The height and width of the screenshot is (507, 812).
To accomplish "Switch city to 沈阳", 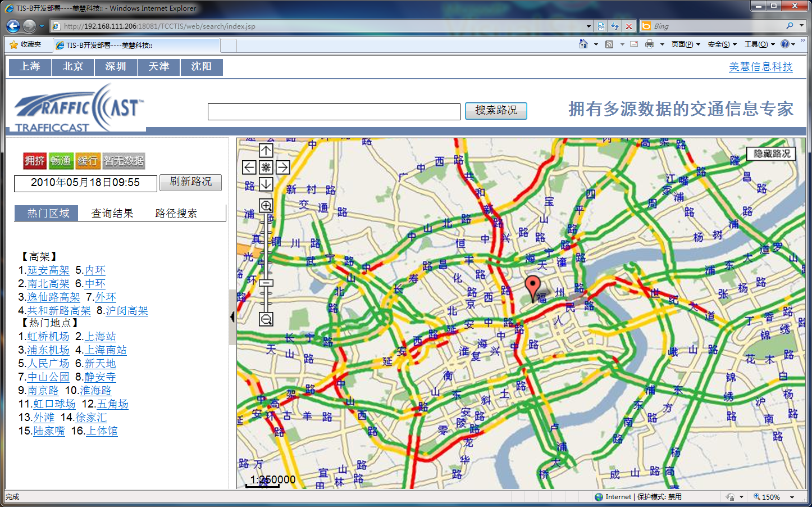I will coord(202,67).
